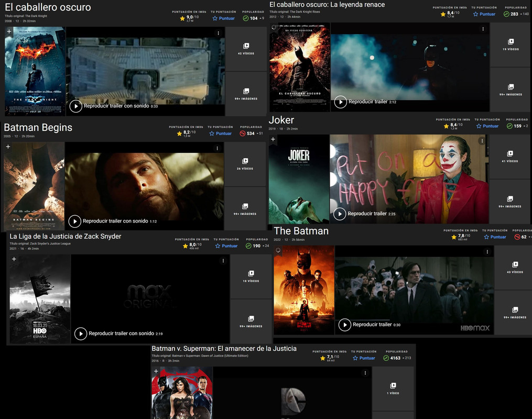The height and width of the screenshot is (419, 532).
Task: Open trailer options menu for Zack Snyder's Justice League
Action: (223, 261)
